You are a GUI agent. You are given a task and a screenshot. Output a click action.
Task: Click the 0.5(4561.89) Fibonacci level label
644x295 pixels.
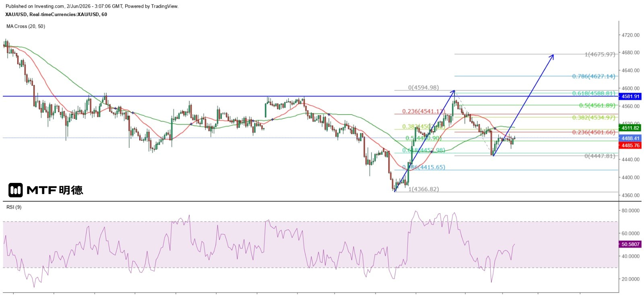click(597, 105)
